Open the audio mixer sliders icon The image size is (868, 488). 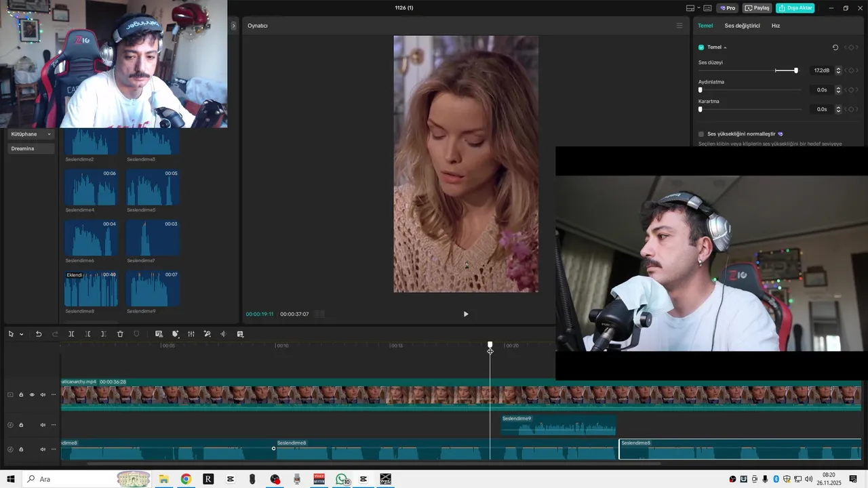pos(191,334)
